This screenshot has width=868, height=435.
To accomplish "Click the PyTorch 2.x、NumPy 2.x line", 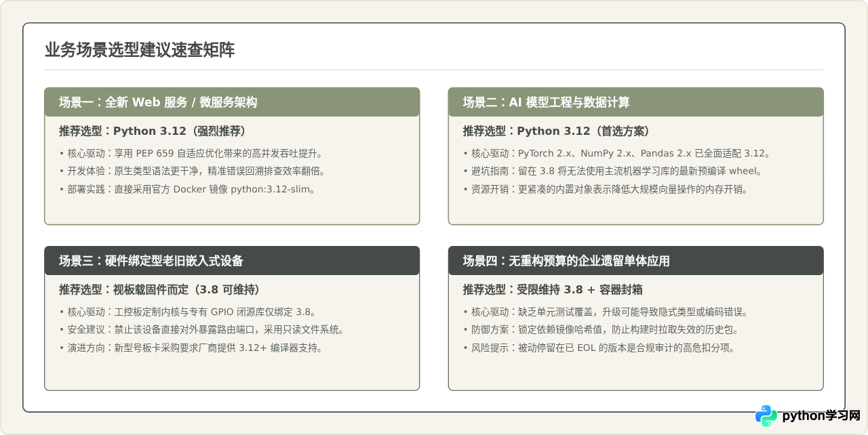I will pos(618,153).
